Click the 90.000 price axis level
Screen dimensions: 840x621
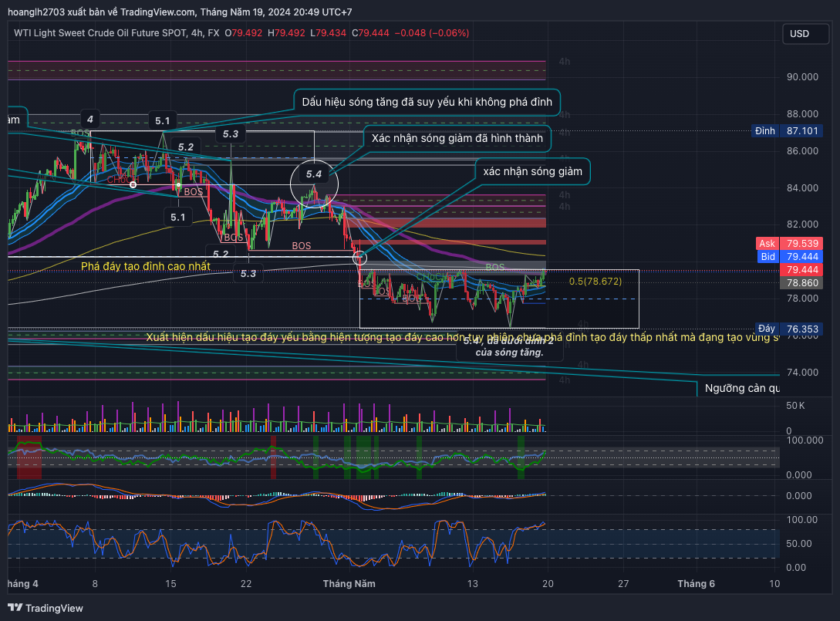pyautogui.click(x=802, y=77)
